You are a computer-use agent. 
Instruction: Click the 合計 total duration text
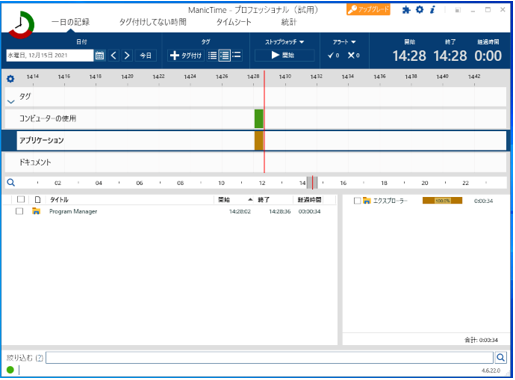coord(481,340)
